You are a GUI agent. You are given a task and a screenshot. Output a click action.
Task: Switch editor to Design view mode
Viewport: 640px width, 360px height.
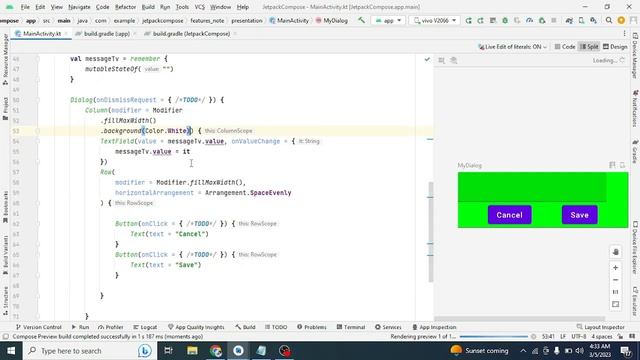click(x=615, y=47)
